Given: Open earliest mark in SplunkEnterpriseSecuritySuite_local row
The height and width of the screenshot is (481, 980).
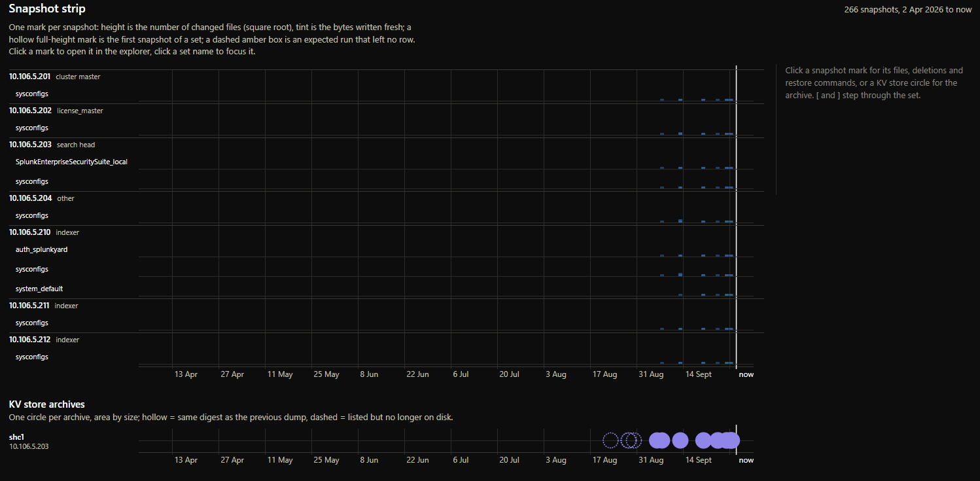Looking at the screenshot, I should tap(662, 168).
